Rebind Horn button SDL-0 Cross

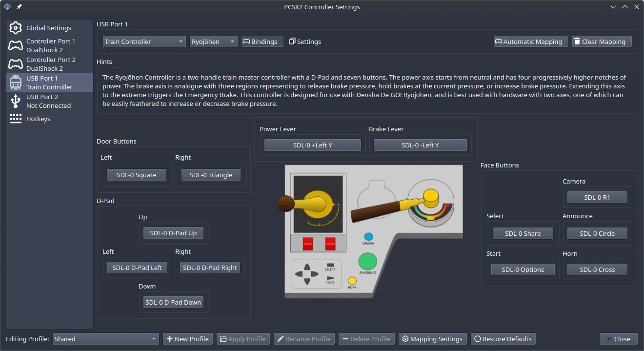click(x=597, y=269)
